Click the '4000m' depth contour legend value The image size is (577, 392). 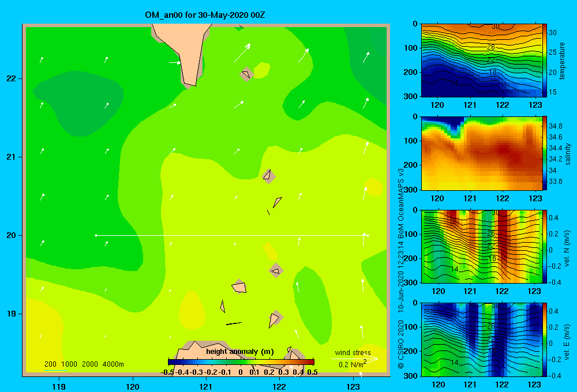click(113, 364)
